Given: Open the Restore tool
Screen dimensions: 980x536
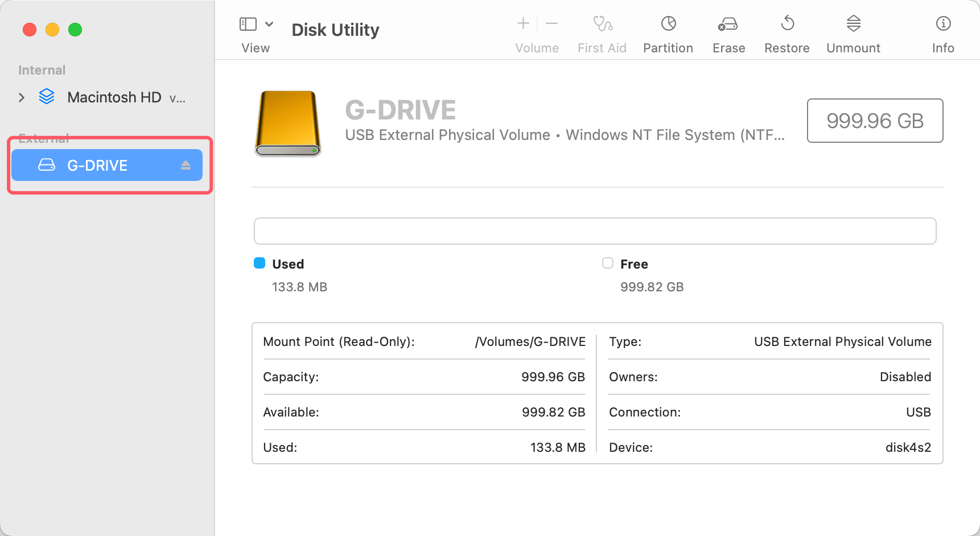Looking at the screenshot, I should pos(787,31).
